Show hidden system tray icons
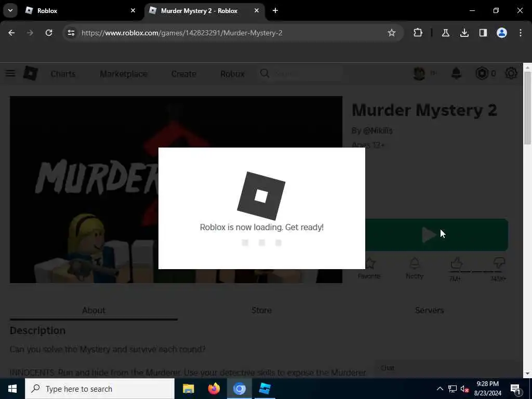Viewport: 532px width, 399px height. [440, 389]
